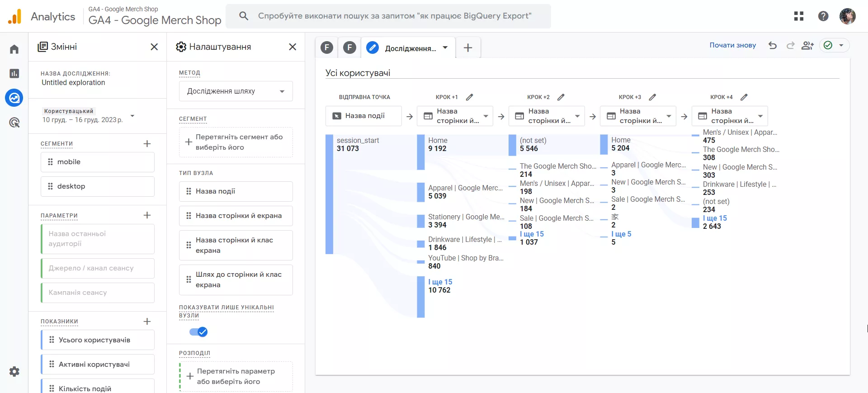Add a new metric in Показники
Viewport: 868px width, 393px height.
pos(147,322)
